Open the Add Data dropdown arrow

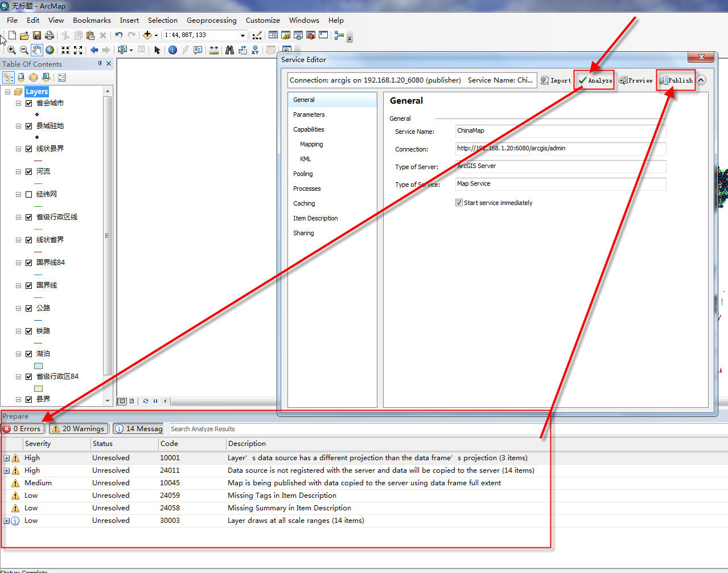tap(156, 35)
